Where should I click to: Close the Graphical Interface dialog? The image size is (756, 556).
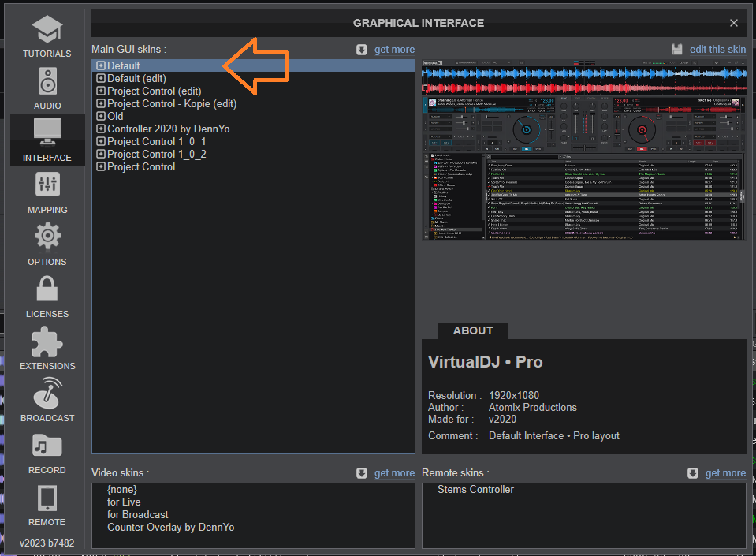point(734,23)
